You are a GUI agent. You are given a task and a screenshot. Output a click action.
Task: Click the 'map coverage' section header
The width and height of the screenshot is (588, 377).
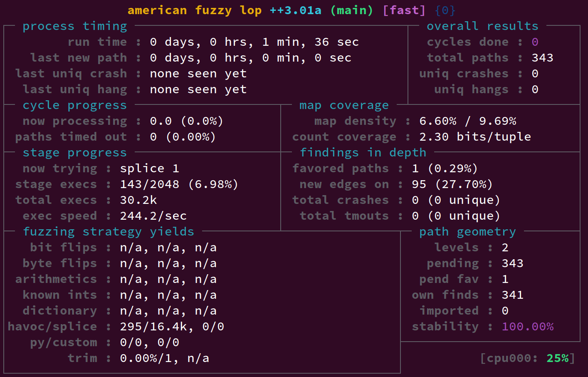344,105
